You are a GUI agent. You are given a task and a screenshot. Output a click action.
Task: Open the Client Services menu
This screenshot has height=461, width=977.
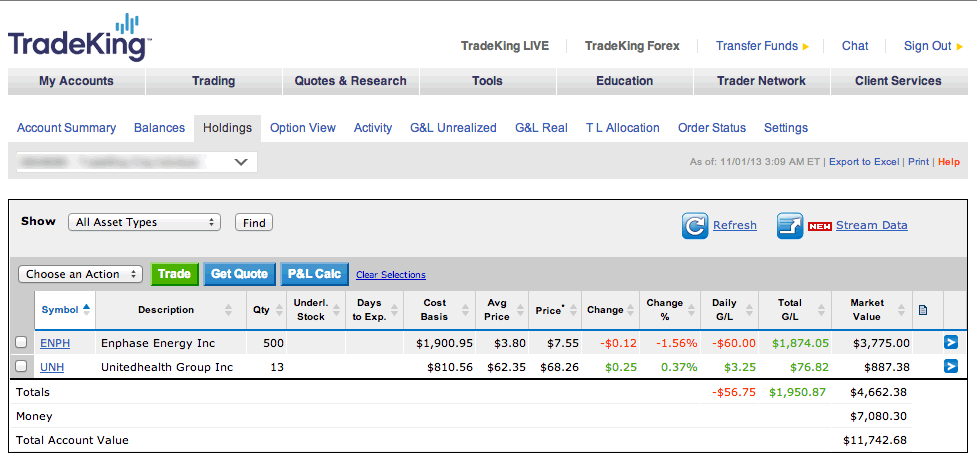tap(898, 81)
